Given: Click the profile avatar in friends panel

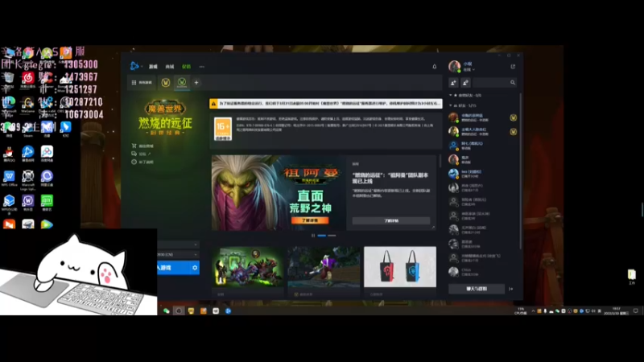Looking at the screenshot, I should pos(454,66).
